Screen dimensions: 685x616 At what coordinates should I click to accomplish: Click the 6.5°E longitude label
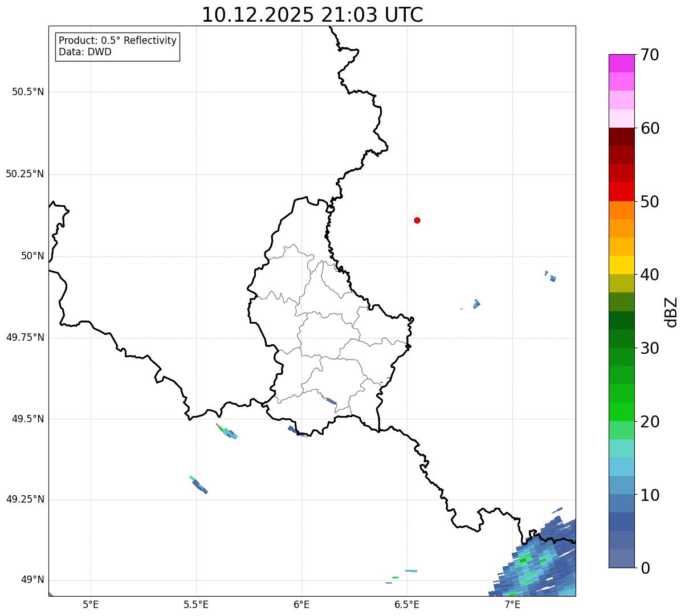coord(407,604)
